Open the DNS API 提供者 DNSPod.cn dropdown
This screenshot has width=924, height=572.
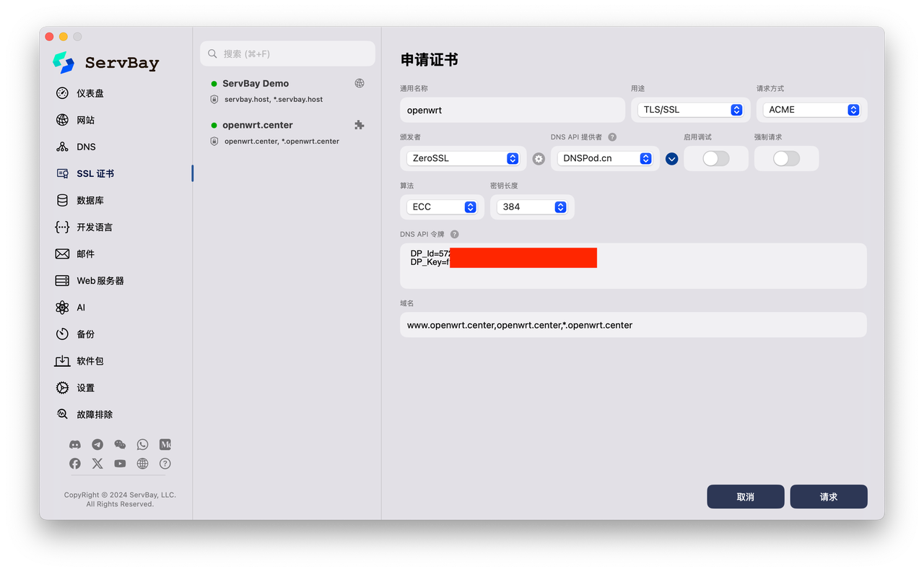pos(605,158)
